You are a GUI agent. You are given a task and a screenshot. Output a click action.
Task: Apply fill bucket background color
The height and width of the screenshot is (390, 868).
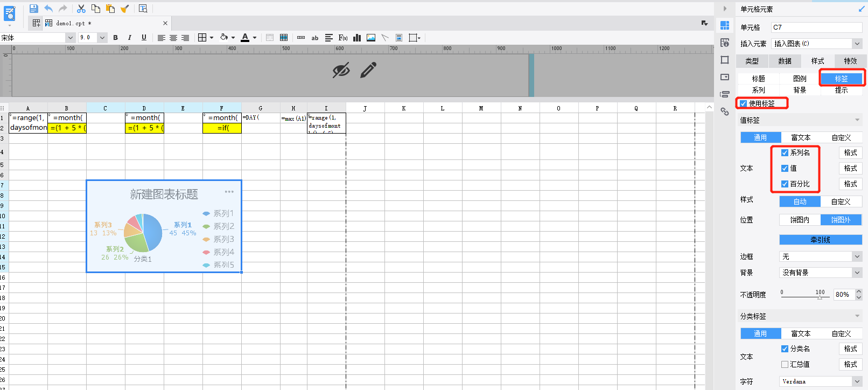click(x=224, y=38)
